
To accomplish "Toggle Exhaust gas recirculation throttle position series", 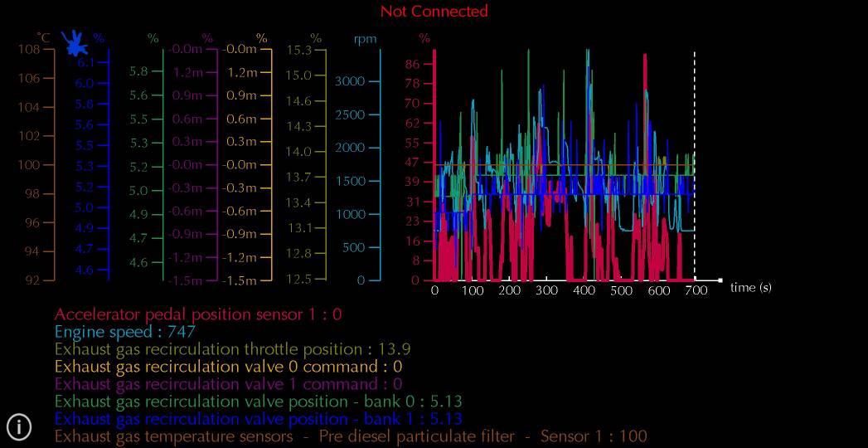I will point(232,349).
